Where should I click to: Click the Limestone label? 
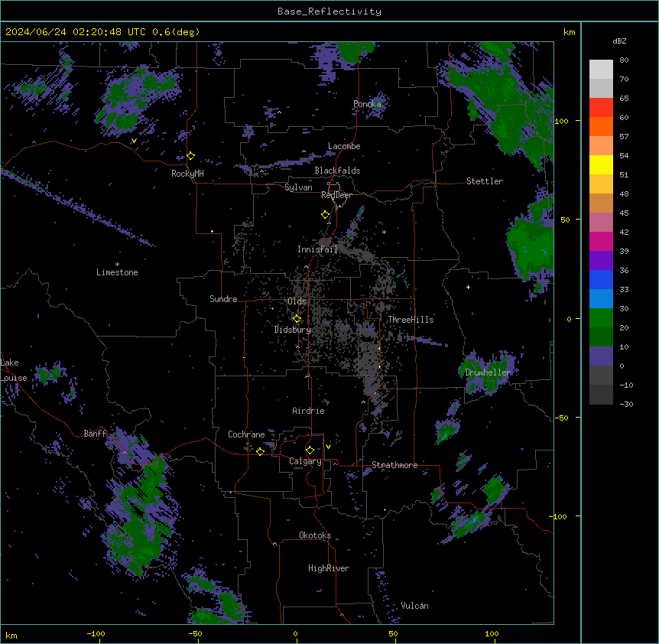(x=117, y=272)
